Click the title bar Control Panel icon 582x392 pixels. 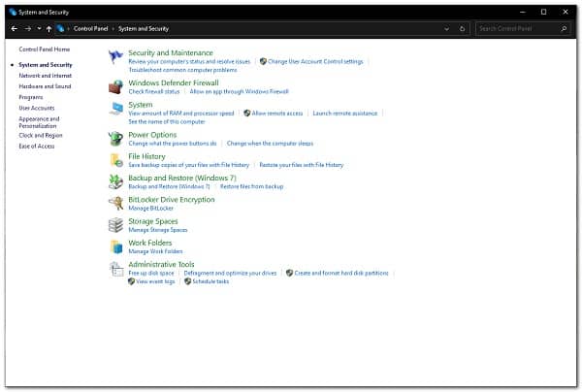coord(13,12)
